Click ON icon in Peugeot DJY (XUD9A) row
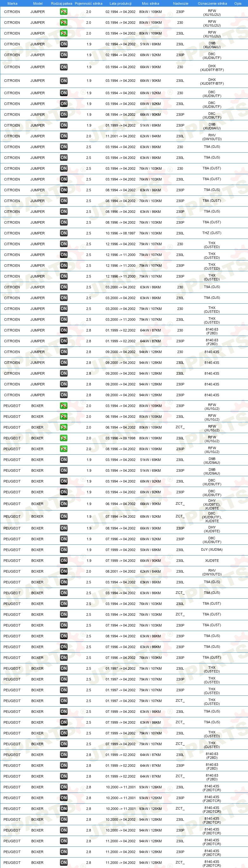The image size is (248, 868). [63, 550]
